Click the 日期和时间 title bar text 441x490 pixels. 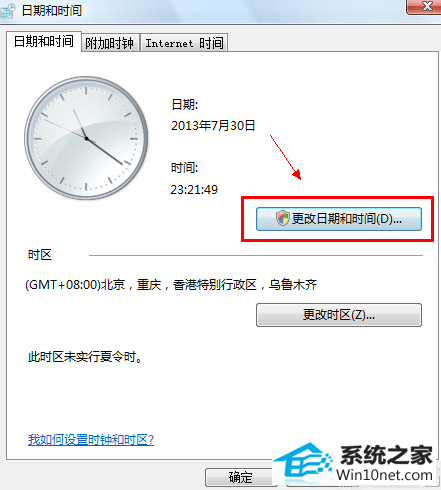(x=52, y=11)
